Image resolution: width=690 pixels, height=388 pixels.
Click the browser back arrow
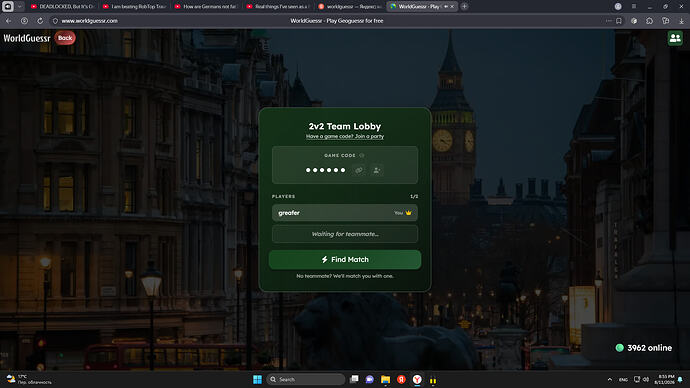tap(9, 21)
